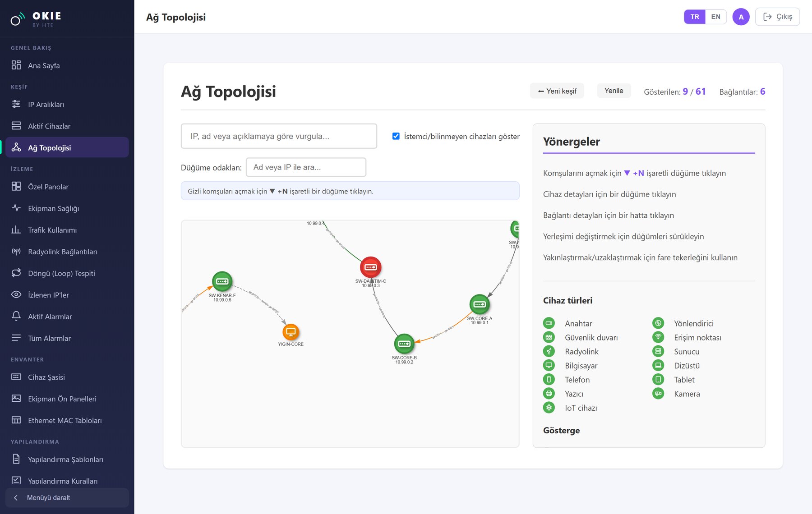This screenshot has height=514, width=812.
Task: Click the Ekipman Ön Panelleri image icon
Action: click(x=16, y=398)
